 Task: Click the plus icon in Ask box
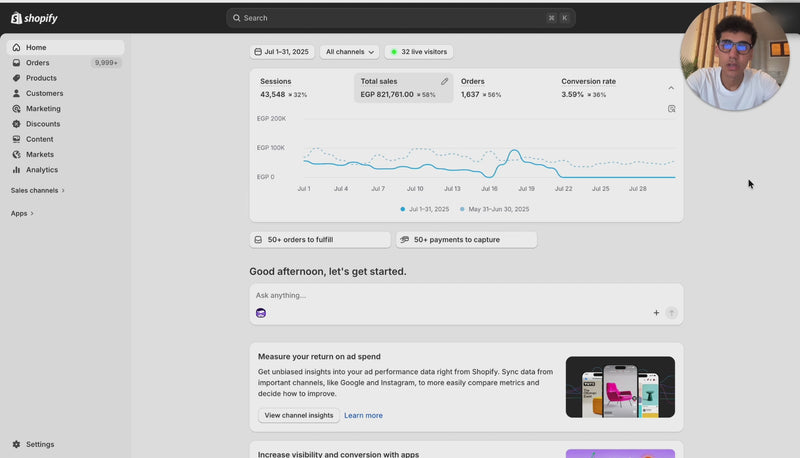tap(656, 313)
